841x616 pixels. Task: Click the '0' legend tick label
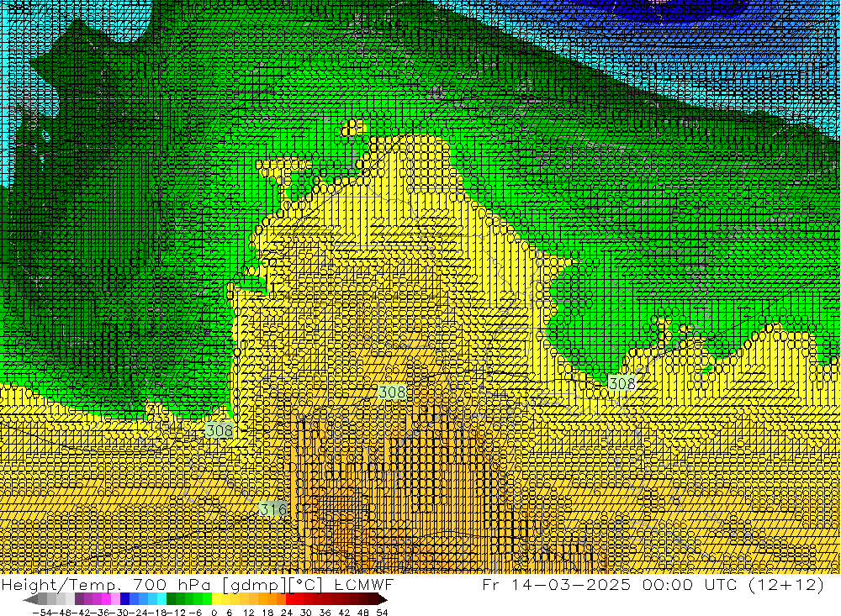[x=214, y=613]
